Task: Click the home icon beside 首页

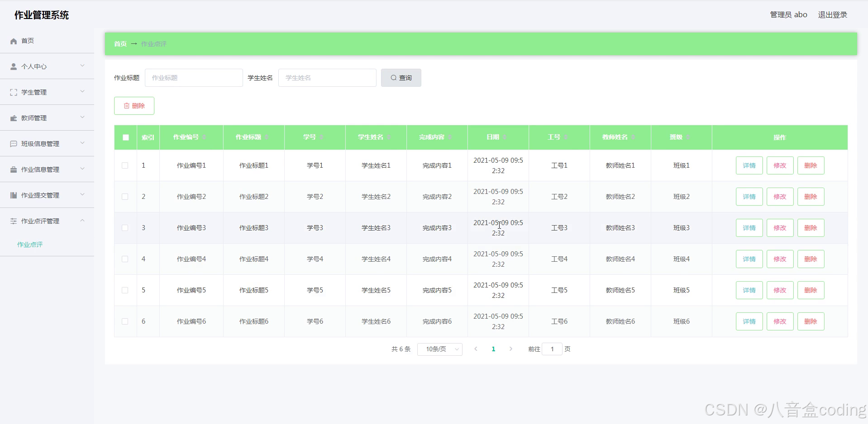Action: click(x=14, y=41)
